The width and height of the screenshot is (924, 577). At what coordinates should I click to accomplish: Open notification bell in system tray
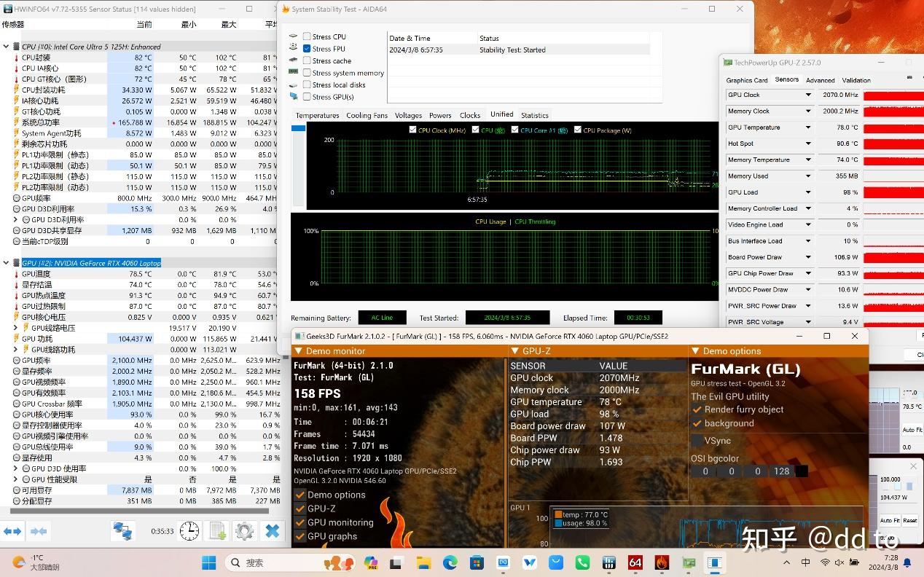[907, 562]
